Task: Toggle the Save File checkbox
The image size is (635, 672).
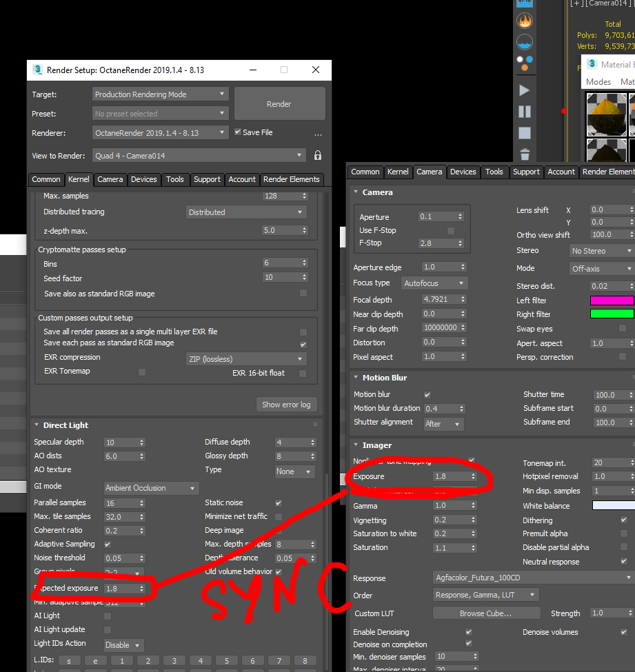Action: tap(238, 132)
